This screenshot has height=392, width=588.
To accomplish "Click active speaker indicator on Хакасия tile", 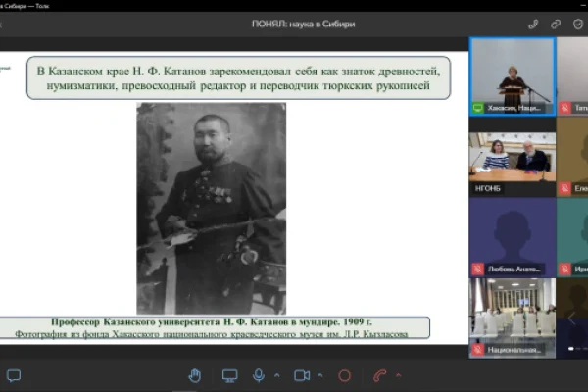I will (478, 108).
